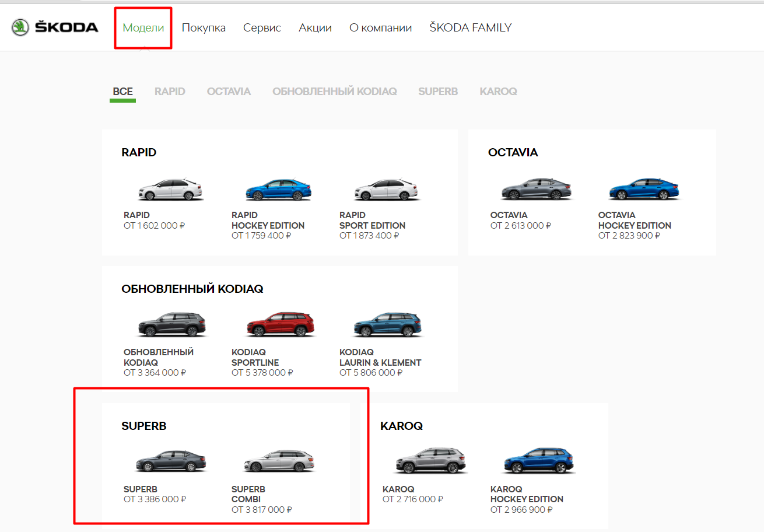
Task: Click the price ОТ 2 966 900 ₽
Action: [521, 510]
